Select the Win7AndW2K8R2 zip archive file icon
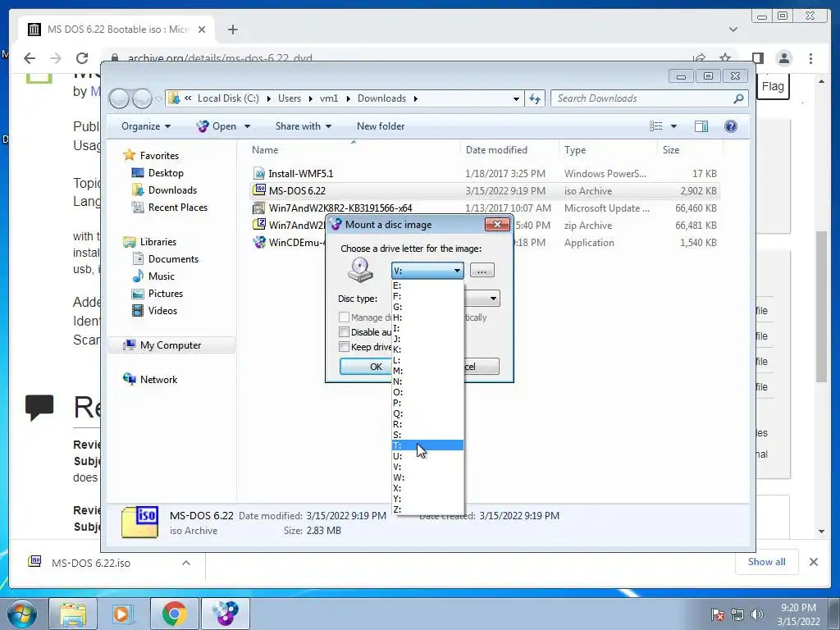Viewport: 840px width, 630px height. point(259,225)
